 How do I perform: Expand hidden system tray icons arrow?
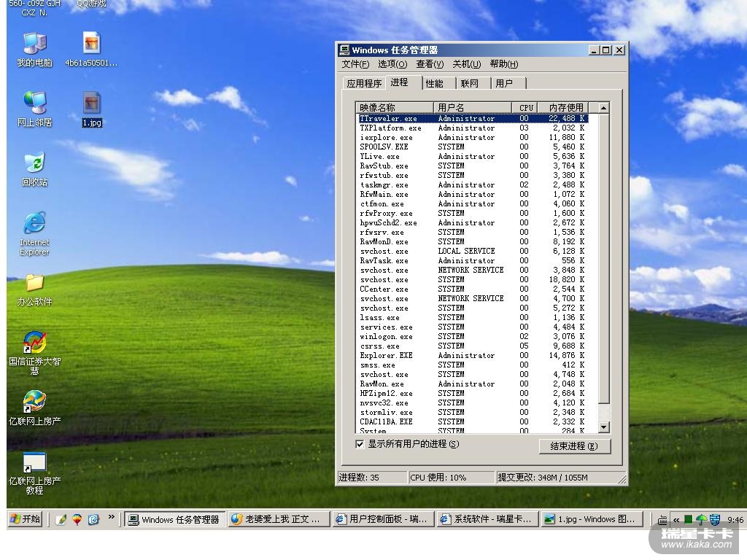point(676,520)
